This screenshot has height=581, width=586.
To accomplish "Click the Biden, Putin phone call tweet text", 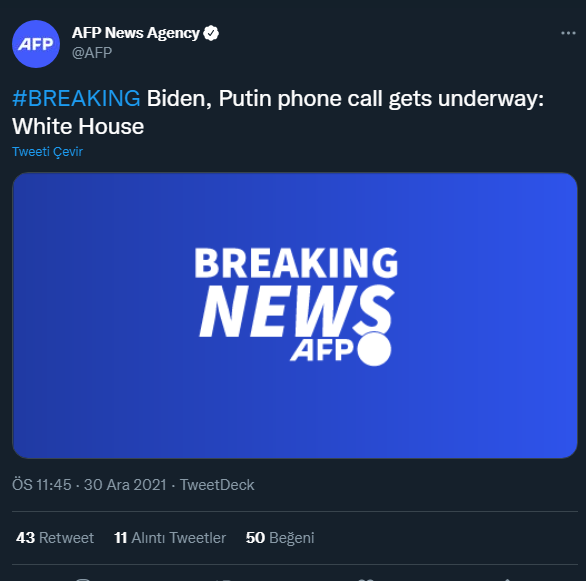I will tap(278, 112).
